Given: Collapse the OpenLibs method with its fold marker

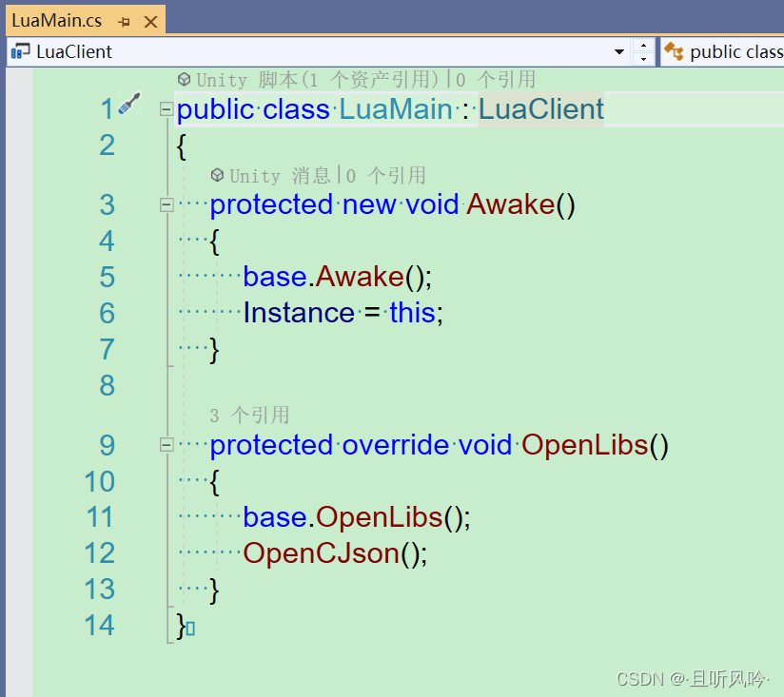Looking at the screenshot, I should (166, 444).
